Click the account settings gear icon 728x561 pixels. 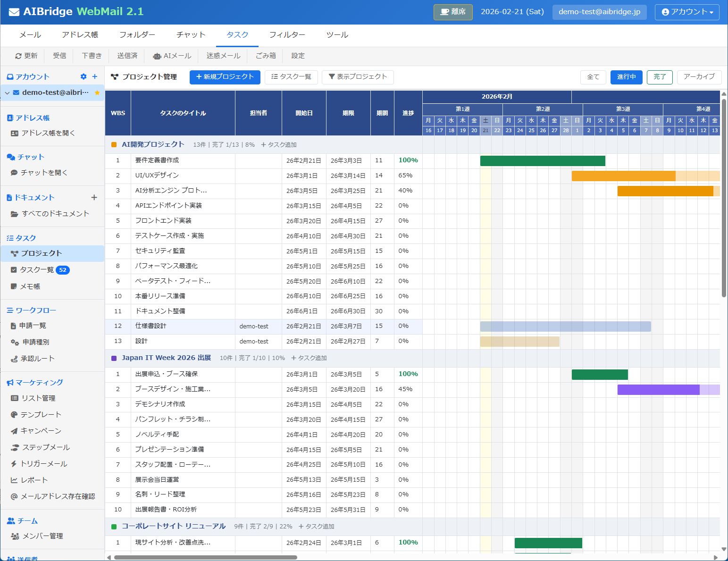coord(83,76)
